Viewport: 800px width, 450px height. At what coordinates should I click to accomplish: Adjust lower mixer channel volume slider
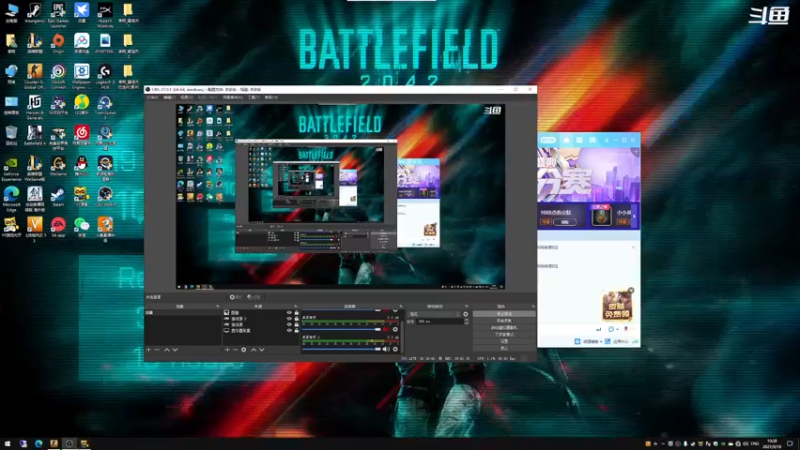click(x=342, y=349)
